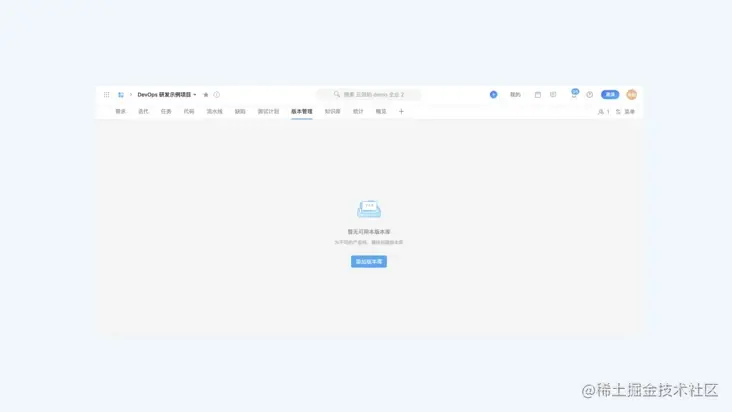Click the blue 添加版本库 button
Viewport: 732px width, 412px height.
tap(369, 262)
